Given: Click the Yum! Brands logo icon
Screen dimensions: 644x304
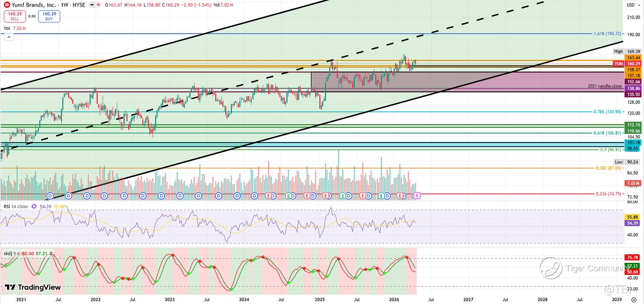Looking at the screenshot, I should [7, 5].
